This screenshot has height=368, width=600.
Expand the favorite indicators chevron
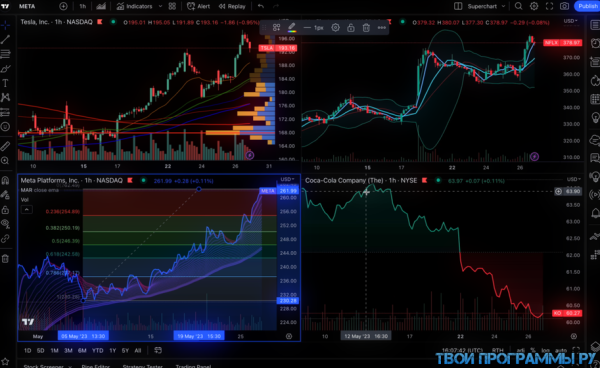coord(160,6)
